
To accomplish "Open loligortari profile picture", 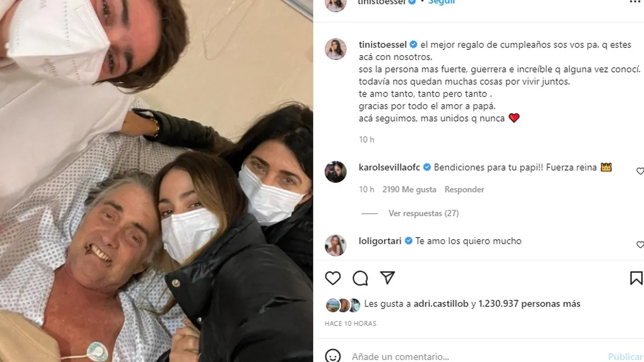I will [336, 245].
